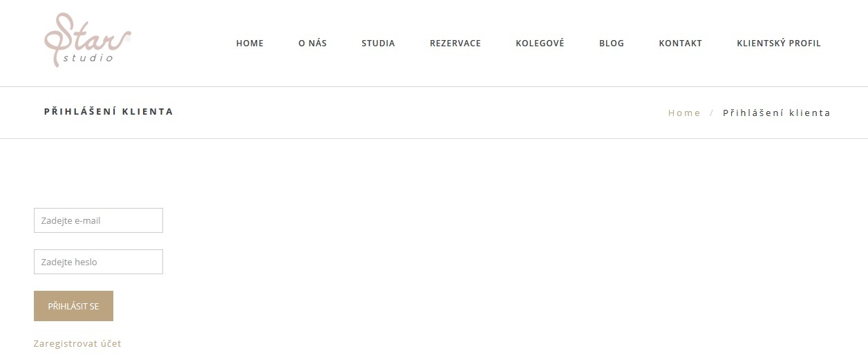
Task: Open the KOLEGOVÉ page
Action: 540,43
